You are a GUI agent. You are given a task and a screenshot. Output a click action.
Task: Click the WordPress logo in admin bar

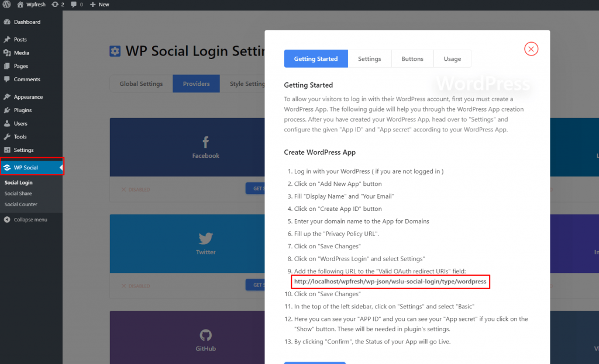coord(6,5)
